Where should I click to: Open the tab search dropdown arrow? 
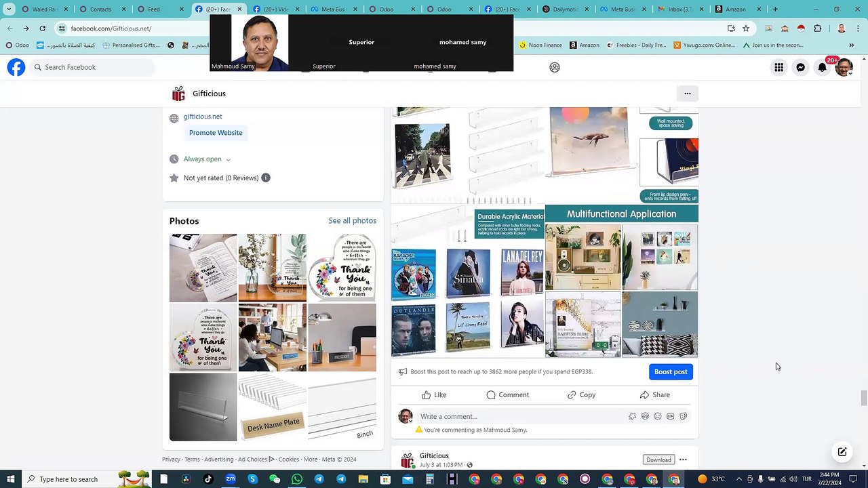click(x=9, y=9)
